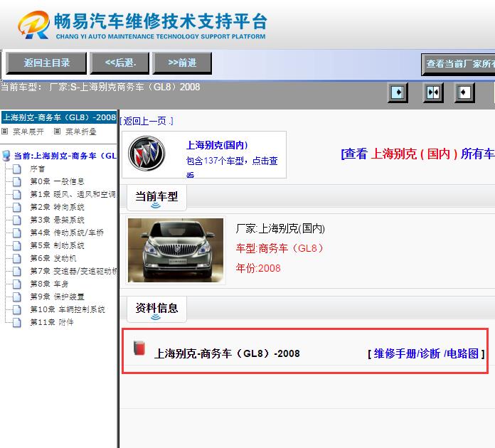Click the page icon beside 第0章 一般信息

pos(17,181)
